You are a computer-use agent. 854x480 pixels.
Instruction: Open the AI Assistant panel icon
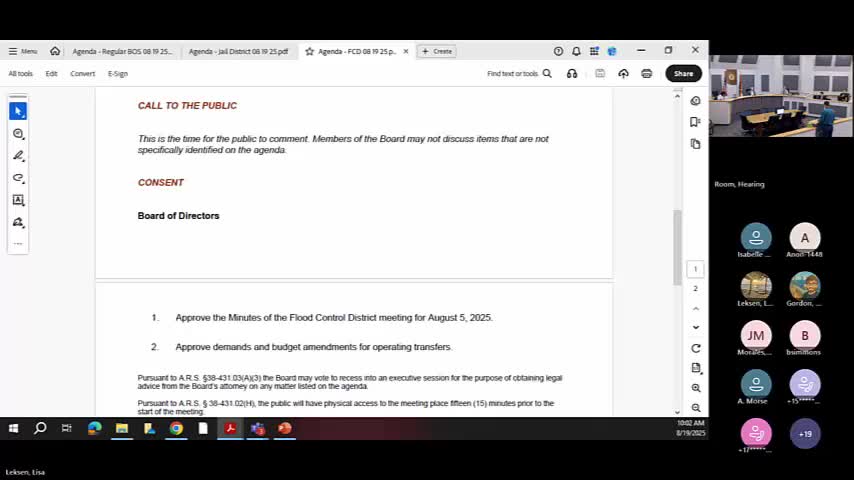(696, 101)
